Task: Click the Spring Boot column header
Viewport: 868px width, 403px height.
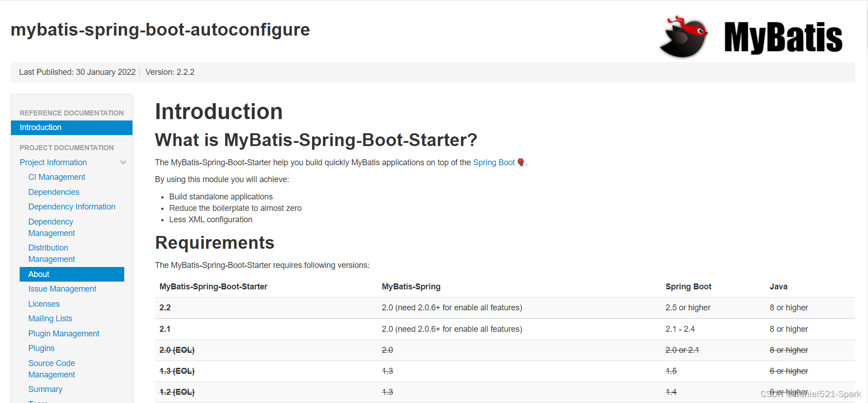Action: pos(688,287)
